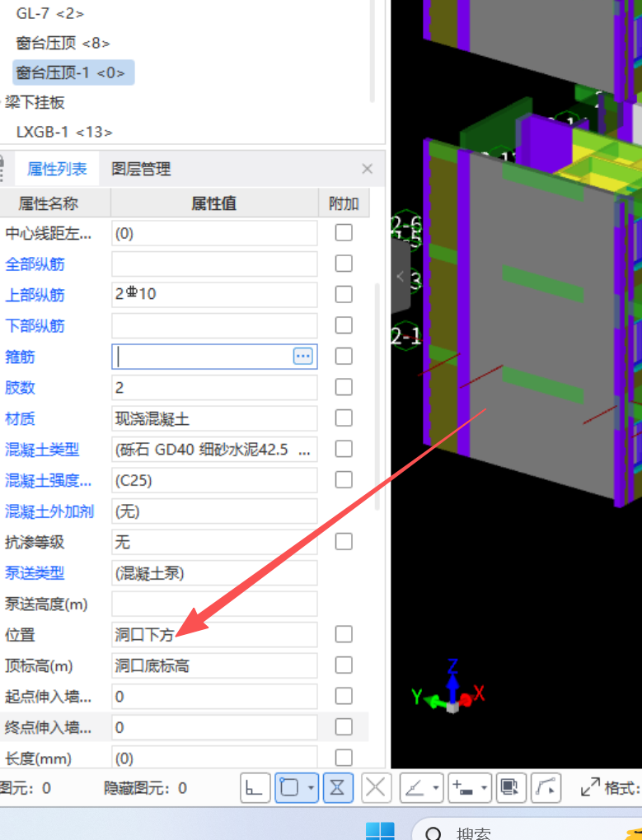The height and width of the screenshot is (840, 642).
Task: Check 附加 box for 中心线距左 row
Action: pyautogui.click(x=344, y=232)
